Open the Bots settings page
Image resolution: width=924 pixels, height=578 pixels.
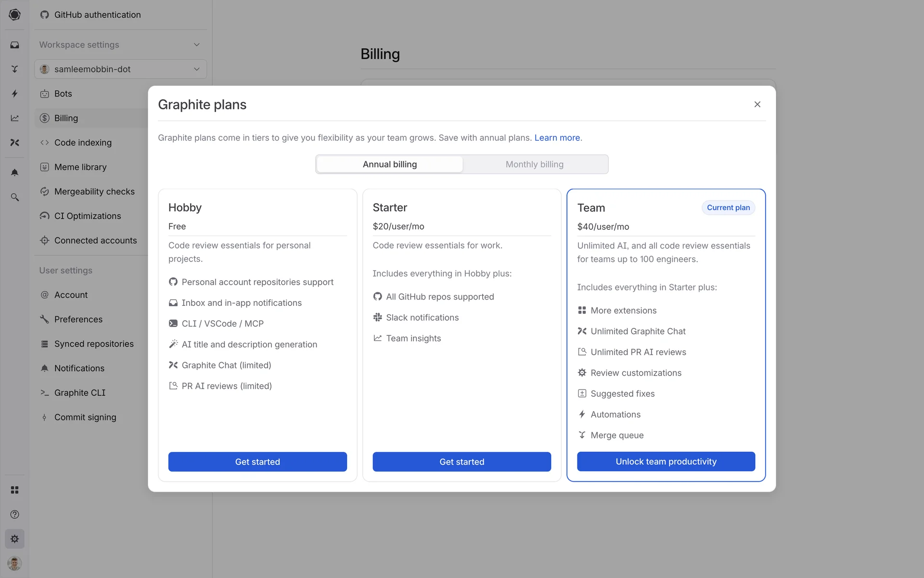click(x=63, y=93)
